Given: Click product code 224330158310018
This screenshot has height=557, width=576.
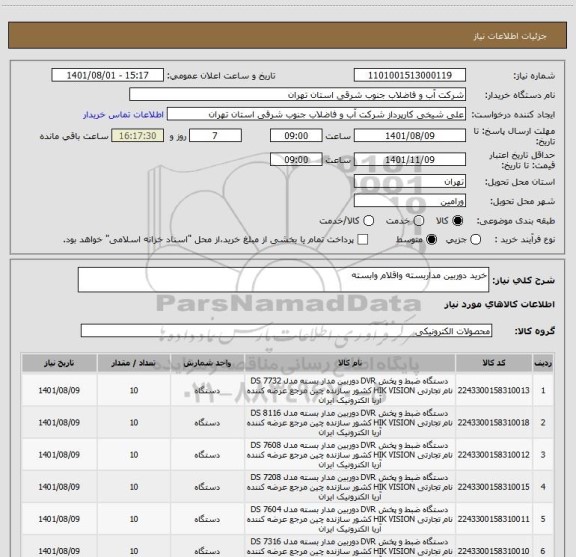Looking at the screenshot, I should pyautogui.click(x=493, y=423).
